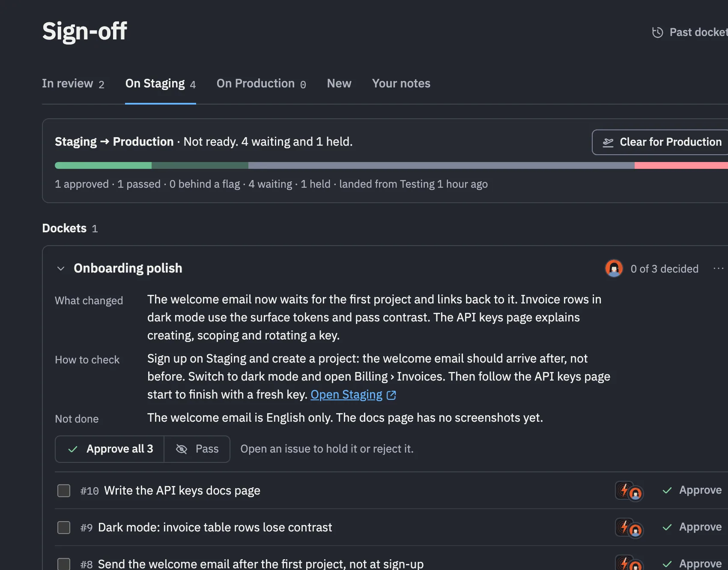Approve issue #8 welcome email
This screenshot has height=570, width=728.
692,564
